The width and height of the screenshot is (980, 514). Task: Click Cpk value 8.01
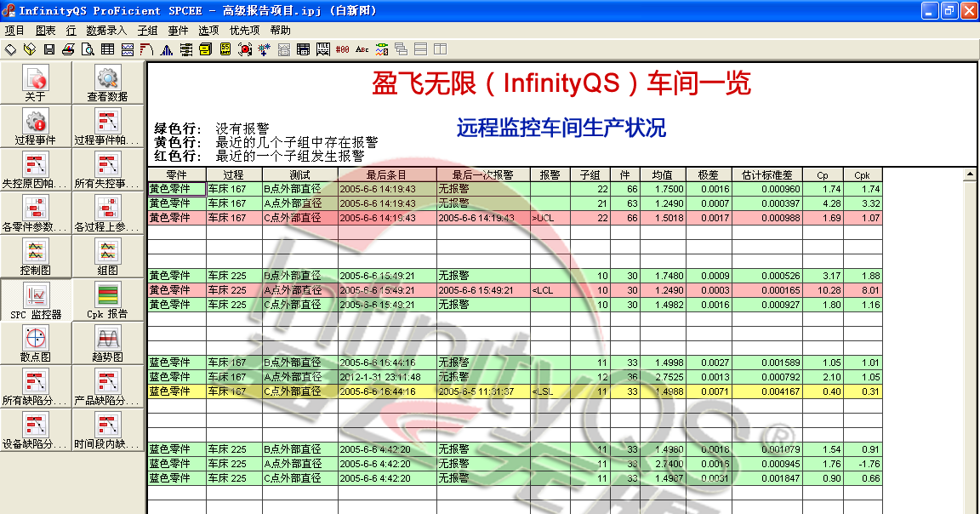[x=863, y=290]
